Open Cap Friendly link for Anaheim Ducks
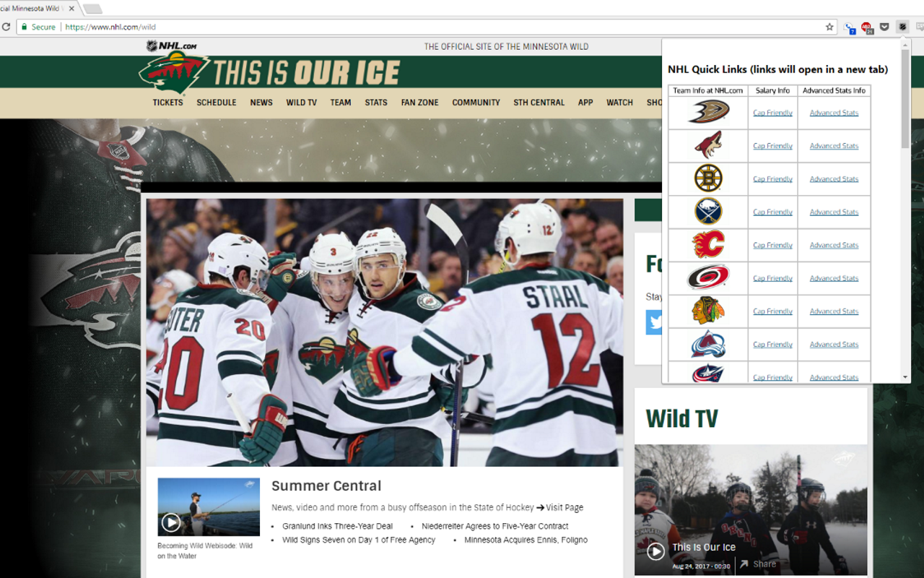 click(x=772, y=113)
